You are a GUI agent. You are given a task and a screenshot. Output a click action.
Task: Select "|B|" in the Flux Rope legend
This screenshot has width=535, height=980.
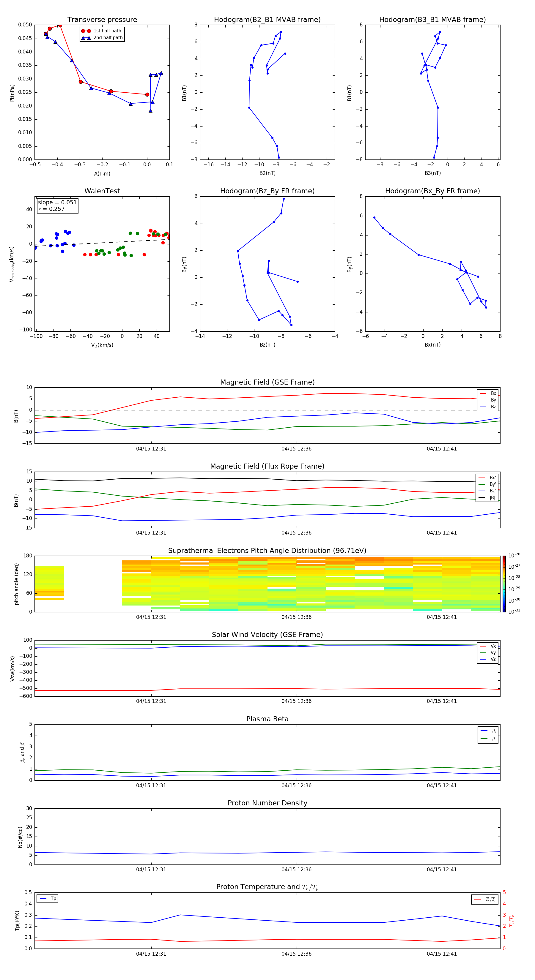[x=487, y=498]
